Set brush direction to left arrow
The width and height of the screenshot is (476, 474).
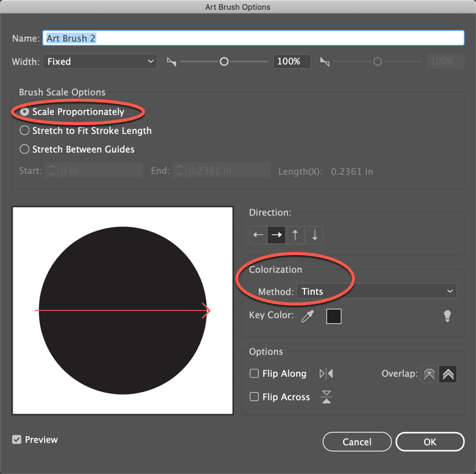[258, 235]
